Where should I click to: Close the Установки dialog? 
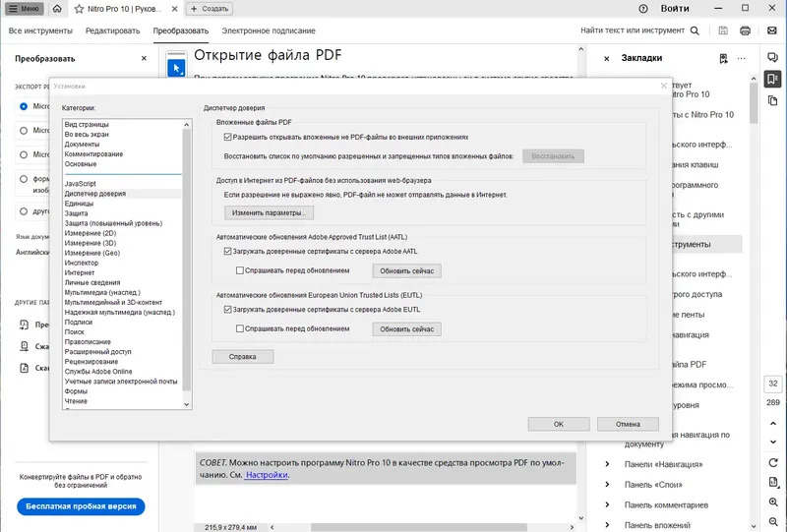(x=663, y=86)
